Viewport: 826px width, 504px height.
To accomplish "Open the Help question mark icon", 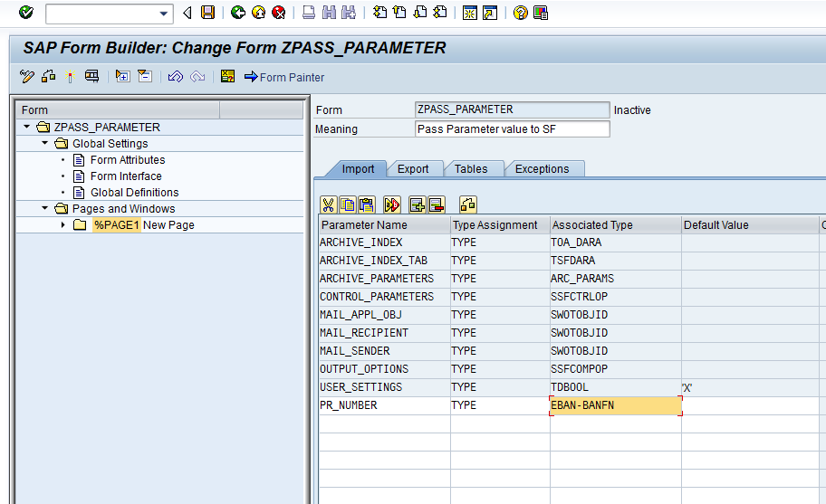I will point(520,12).
